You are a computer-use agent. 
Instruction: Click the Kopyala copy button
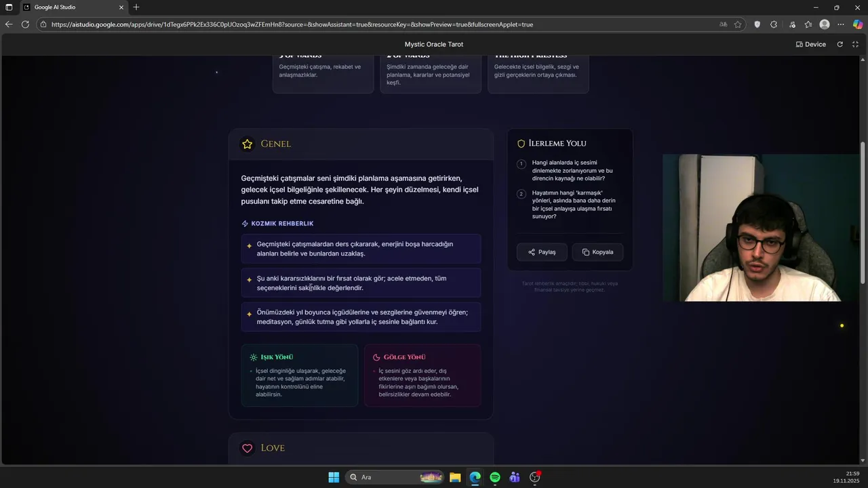click(x=597, y=252)
